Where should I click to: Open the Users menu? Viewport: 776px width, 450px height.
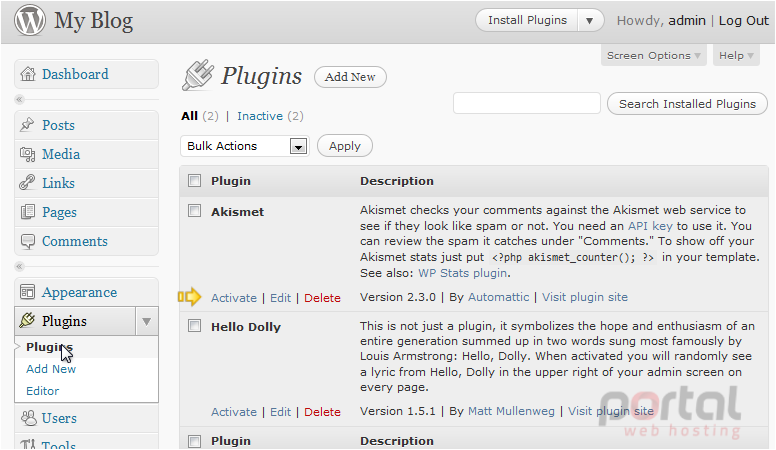[x=59, y=418]
